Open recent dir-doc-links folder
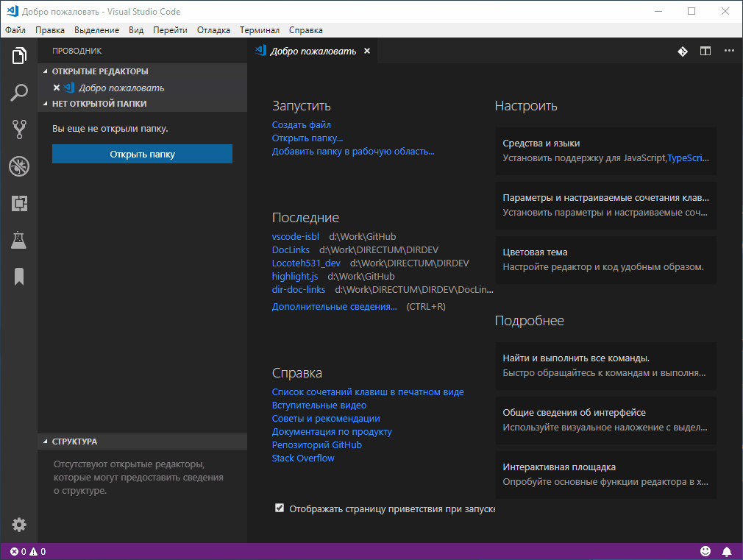 tap(299, 290)
